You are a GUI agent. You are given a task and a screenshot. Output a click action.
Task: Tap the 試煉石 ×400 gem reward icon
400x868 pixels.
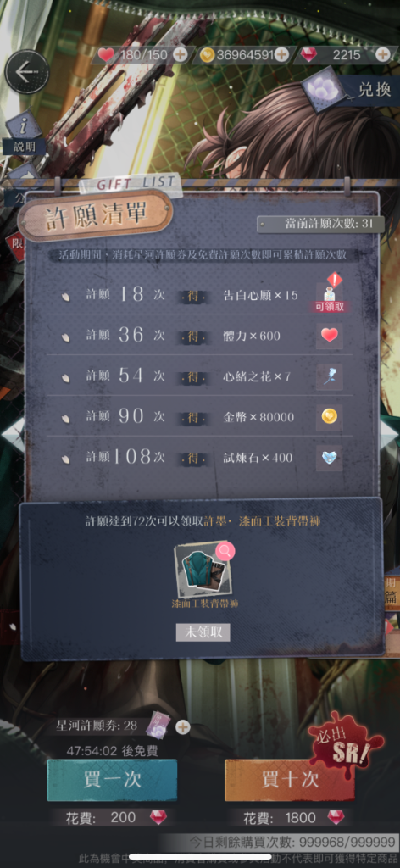[329, 458]
